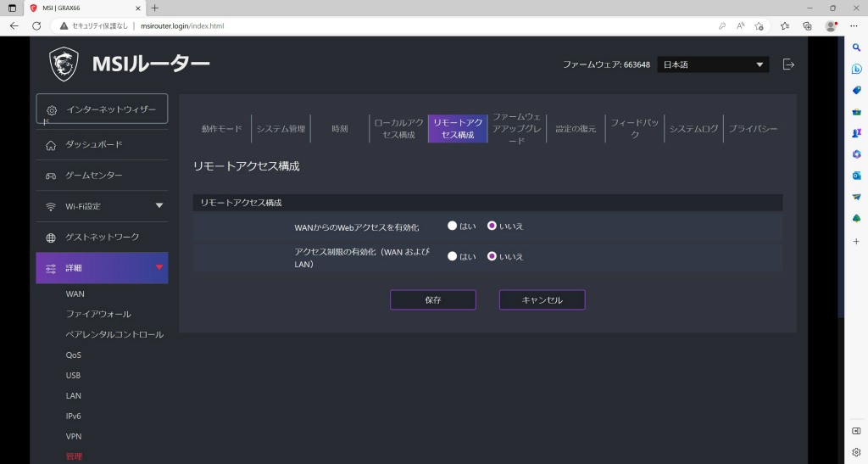Switch to ローカルアクセス構成 tab

click(x=398, y=129)
